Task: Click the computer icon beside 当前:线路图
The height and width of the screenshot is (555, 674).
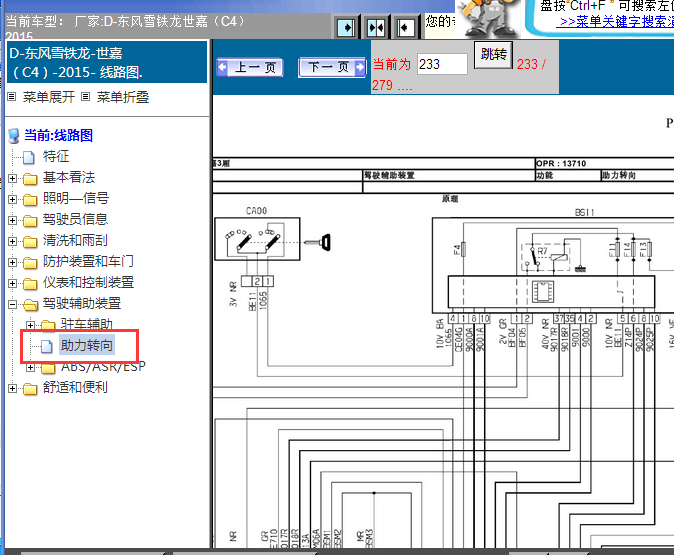Action: pos(14,136)
